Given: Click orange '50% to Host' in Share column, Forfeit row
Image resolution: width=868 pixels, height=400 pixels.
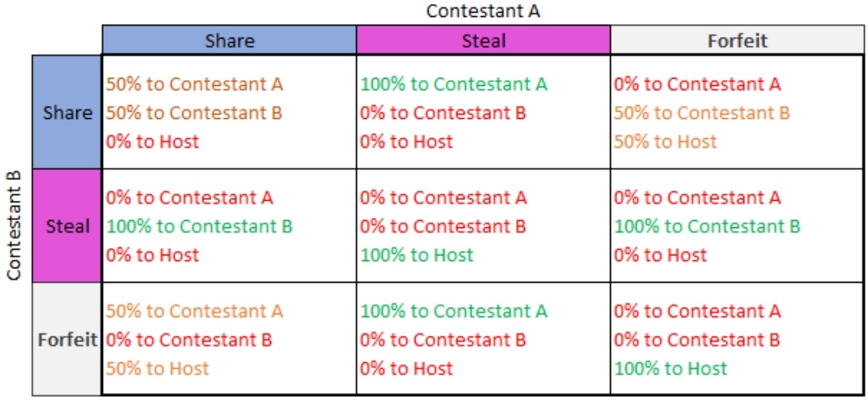Looking at the screenshot, I should pyautogui.click(x=158, y=368).
